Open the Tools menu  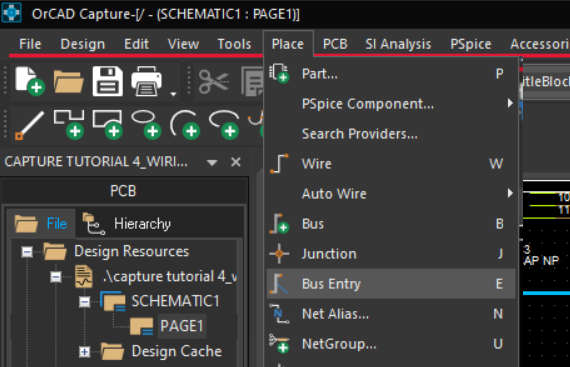(x=234, y=44)
